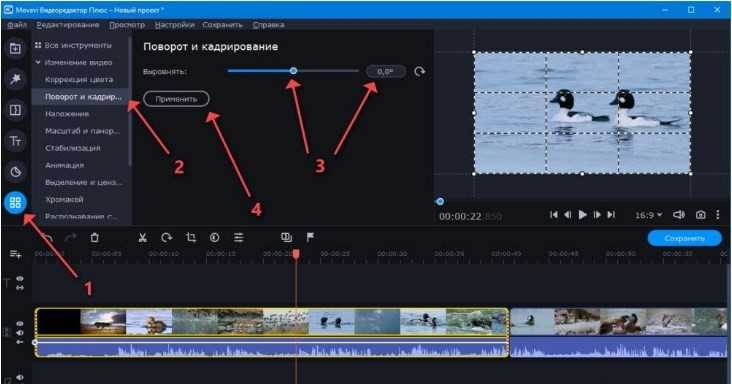Screen dimensions: 732x384
Task: Open the three-dot preview options menu
Action: 718,215
